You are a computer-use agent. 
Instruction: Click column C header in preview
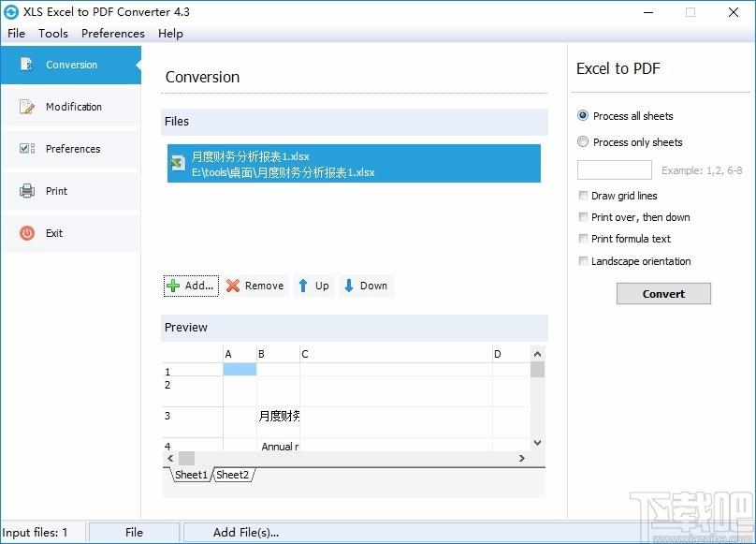396,354
